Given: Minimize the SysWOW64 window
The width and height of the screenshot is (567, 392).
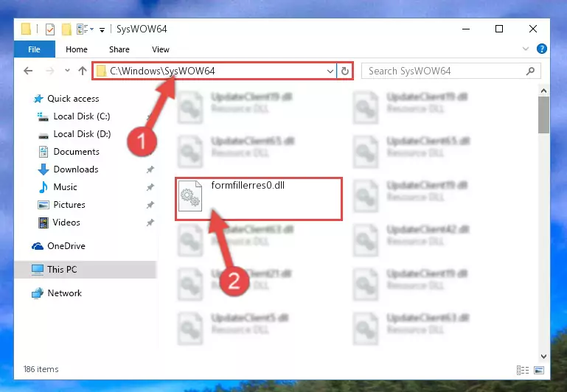Looking at the screenshot, I should [x=466, y=29].
